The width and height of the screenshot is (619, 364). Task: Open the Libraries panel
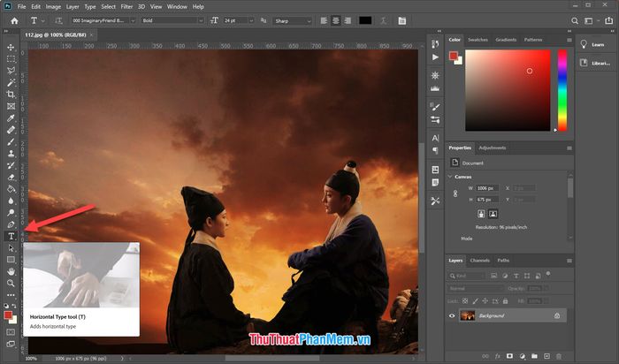point(594,63)
